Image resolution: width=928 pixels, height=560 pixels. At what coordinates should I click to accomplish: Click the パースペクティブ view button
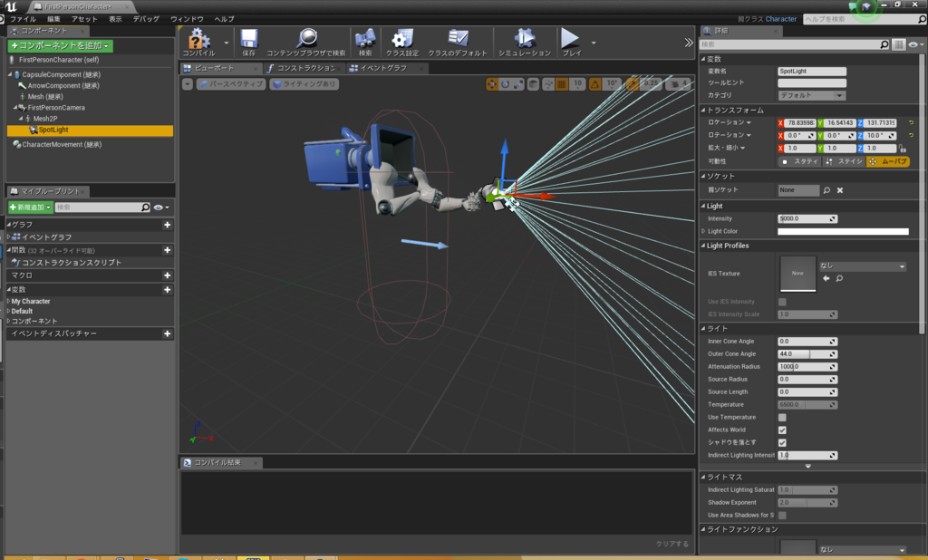(231, 84)
